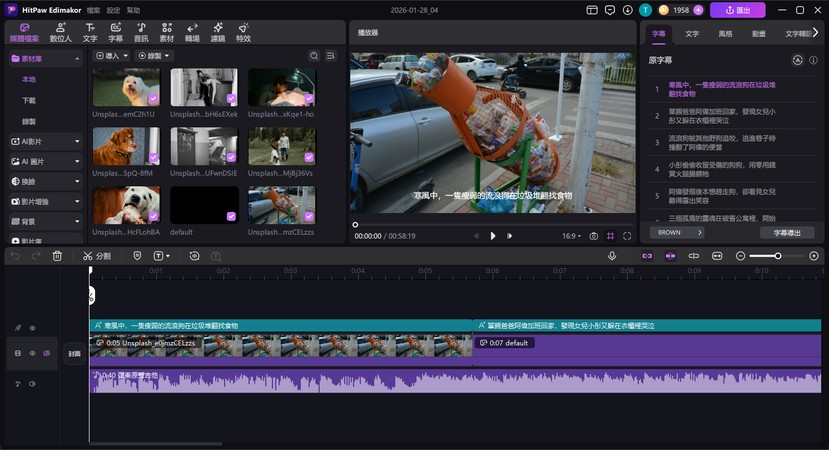This screenshot has height=450, width=829.
Task: Expand the AI影片 sidebar section
Action: (x=45, y=141)
